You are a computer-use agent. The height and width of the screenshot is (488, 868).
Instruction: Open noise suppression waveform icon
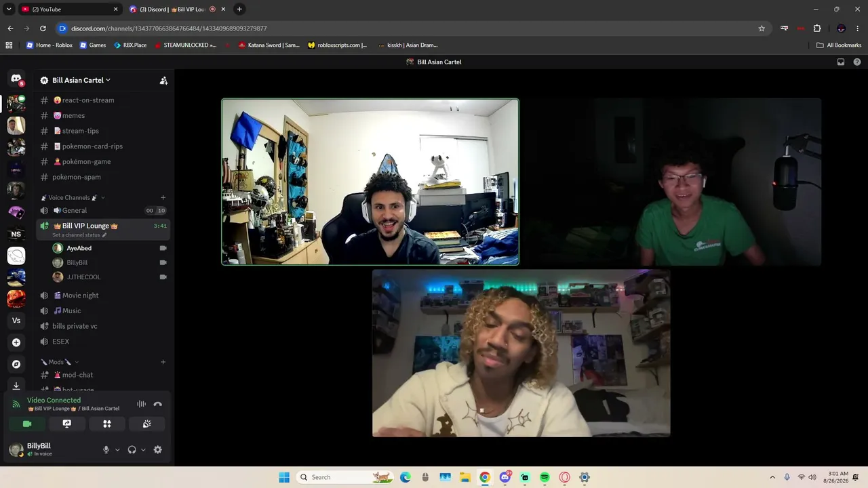141,404
